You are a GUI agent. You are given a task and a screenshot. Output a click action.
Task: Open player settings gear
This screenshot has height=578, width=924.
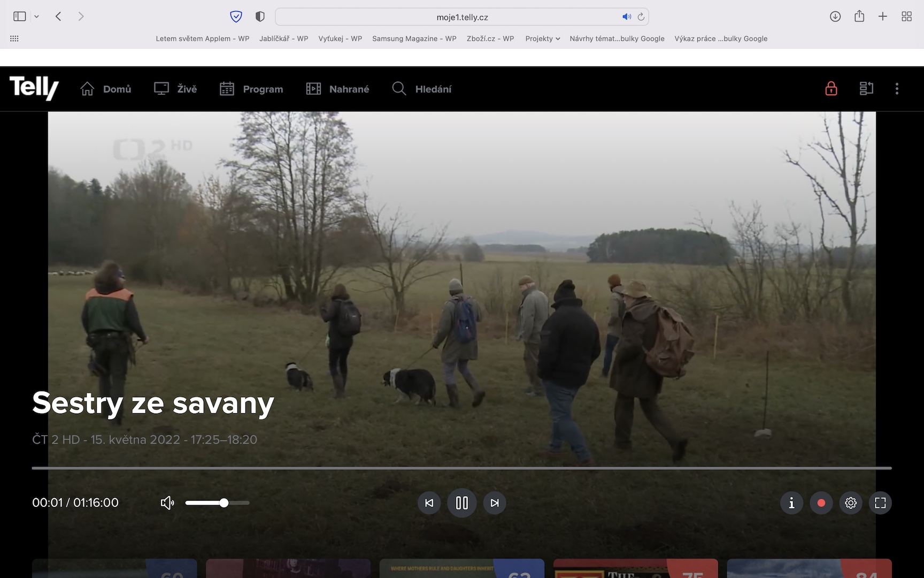click(x=851, y=503)
